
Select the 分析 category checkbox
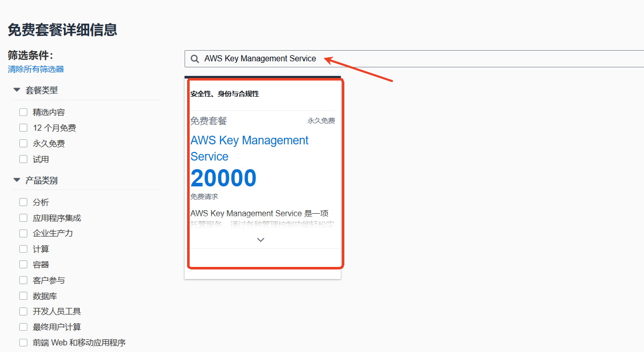(x=23, y=202)
